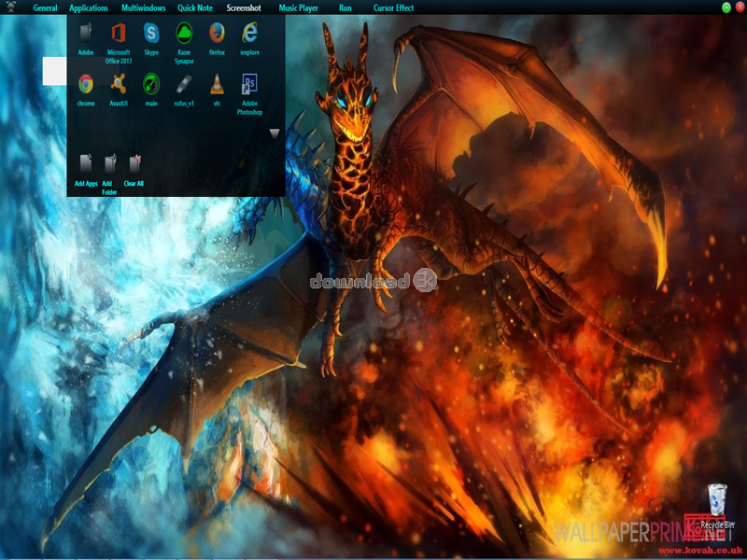Start Skype from the applications panel
Screen dimensions: 747x560
click(x=151, y=34)
